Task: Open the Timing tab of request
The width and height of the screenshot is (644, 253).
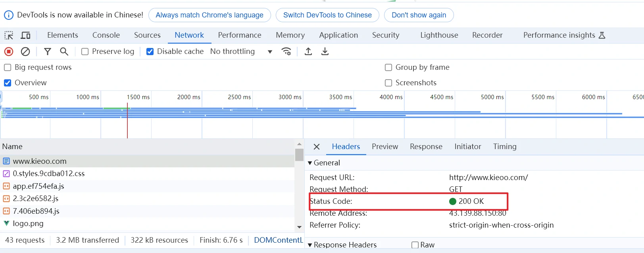Action: pos(504,147)
